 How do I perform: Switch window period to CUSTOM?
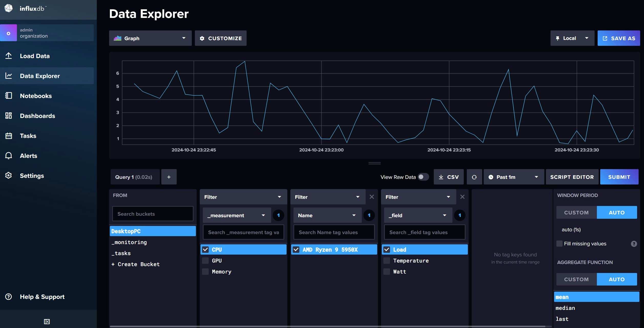576,213
